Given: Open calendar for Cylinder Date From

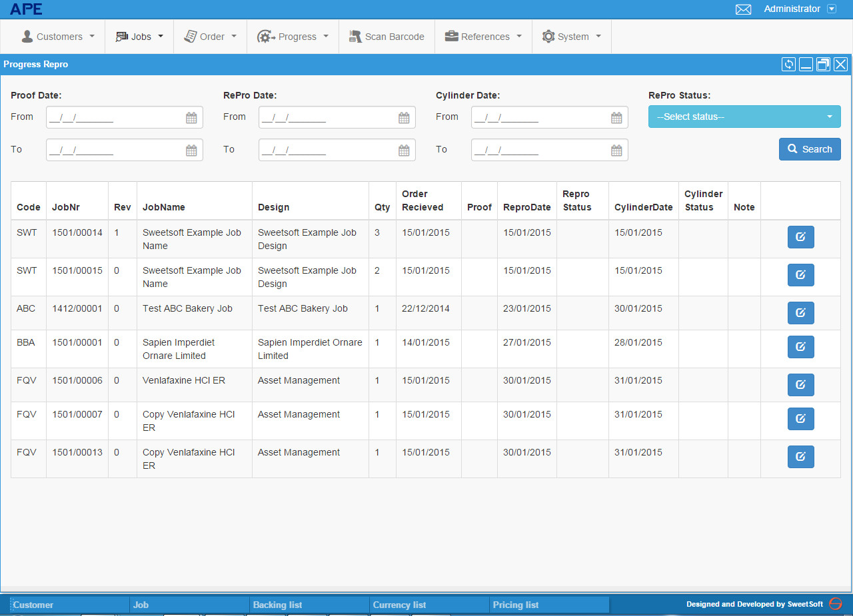Looking at the screenshot, I should click(616, 118).
